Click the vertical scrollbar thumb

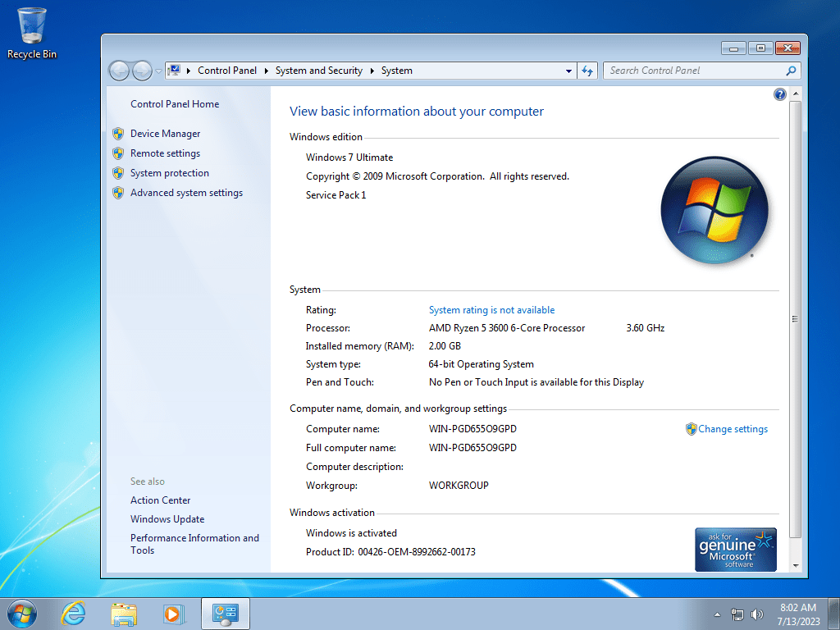point(796,319)
